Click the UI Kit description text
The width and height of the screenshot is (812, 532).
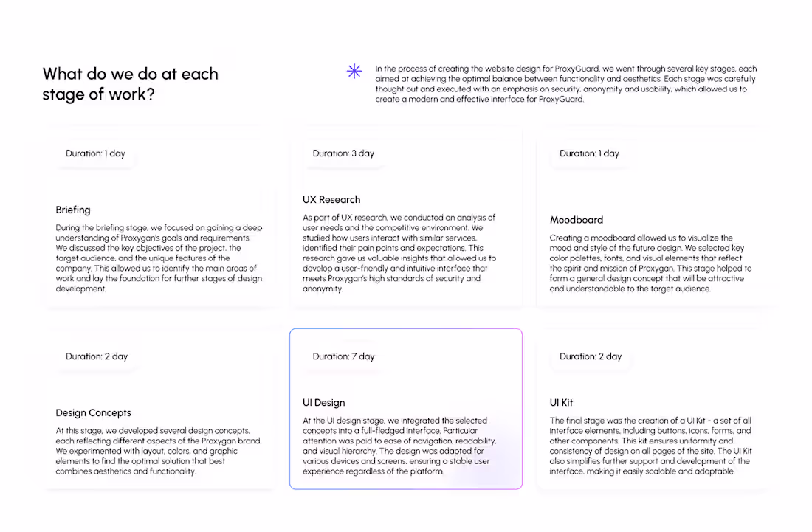[x=650, y=446]
